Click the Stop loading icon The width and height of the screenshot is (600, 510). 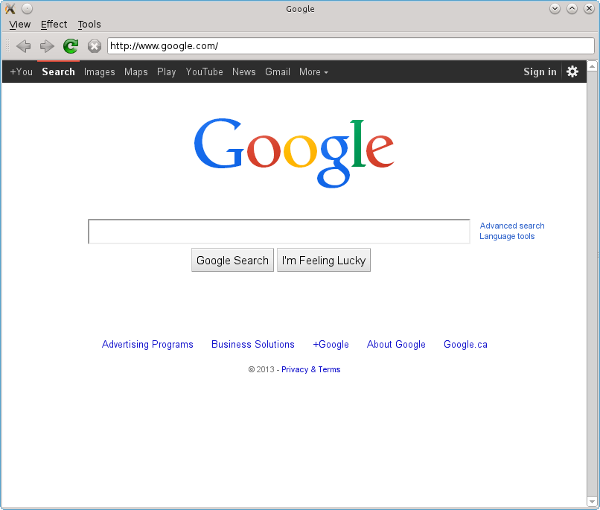tap(94, 46)
